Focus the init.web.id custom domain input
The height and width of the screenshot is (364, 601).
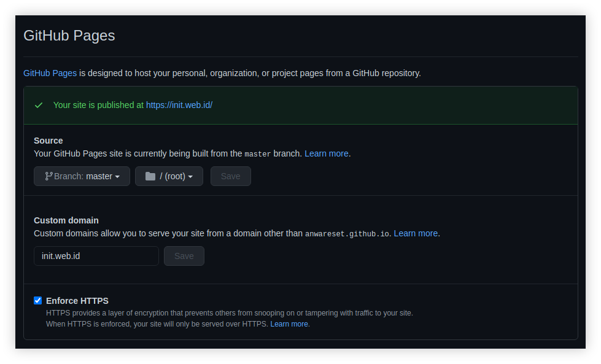pyautogui.click(x=96, y=256)
